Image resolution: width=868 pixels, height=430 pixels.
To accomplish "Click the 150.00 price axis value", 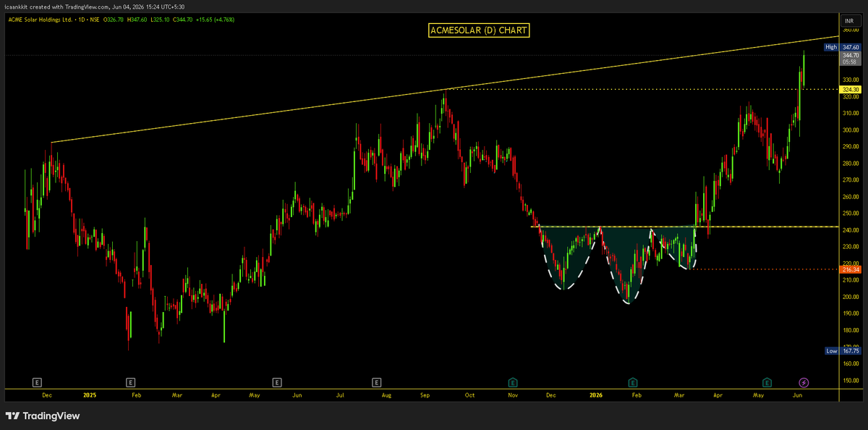I will point(850,380).
